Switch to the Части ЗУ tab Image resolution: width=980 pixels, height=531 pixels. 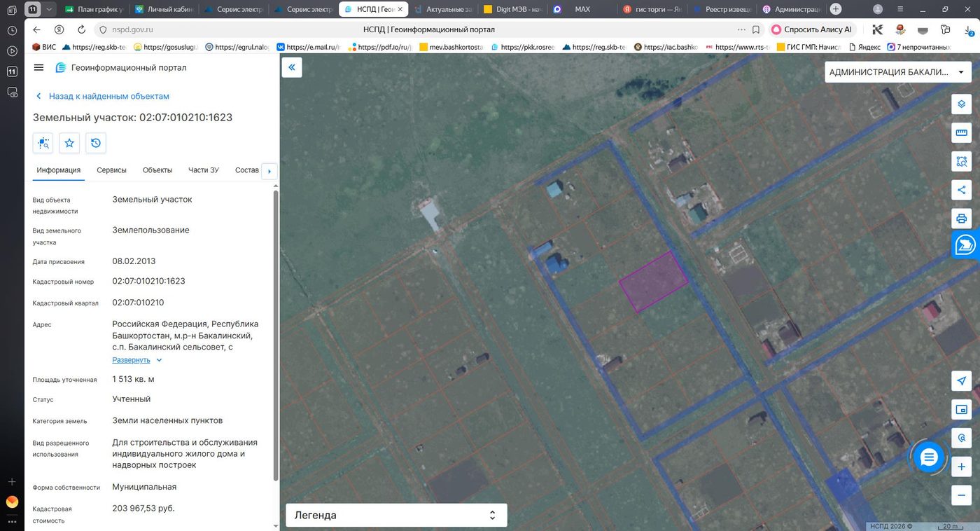click(204, 170)
